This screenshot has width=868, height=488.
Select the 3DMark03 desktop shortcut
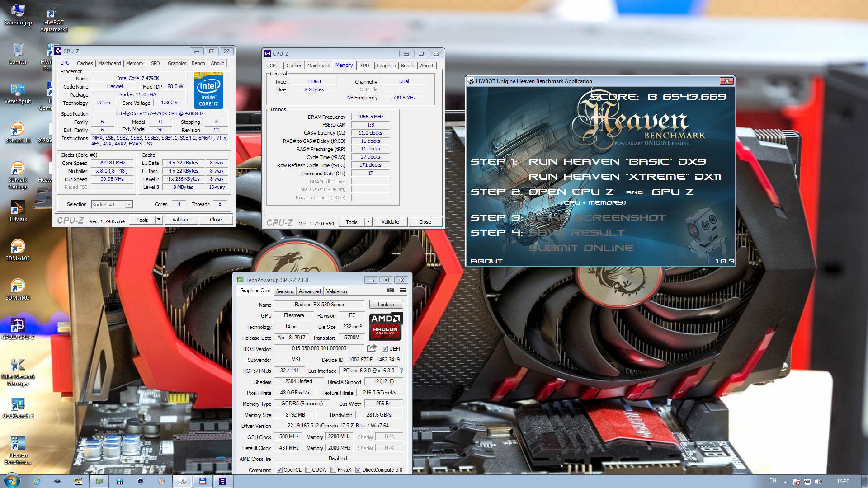(18, 250)
